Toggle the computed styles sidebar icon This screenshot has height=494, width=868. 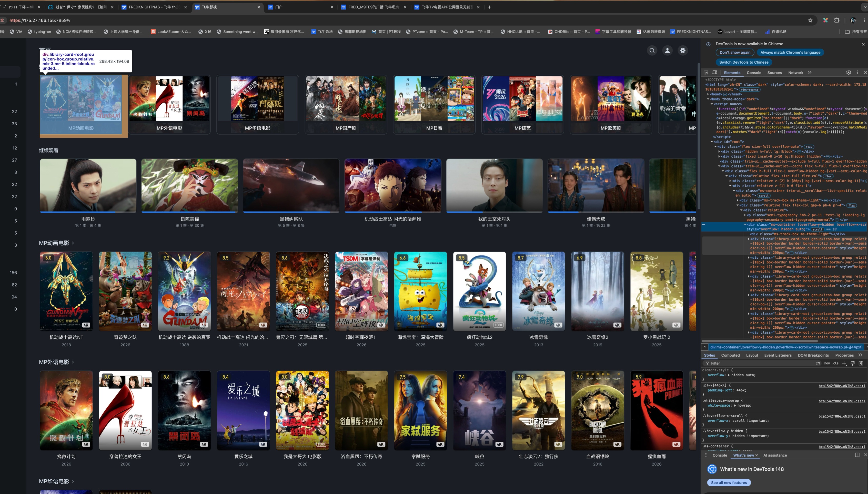tap(861, 363)
